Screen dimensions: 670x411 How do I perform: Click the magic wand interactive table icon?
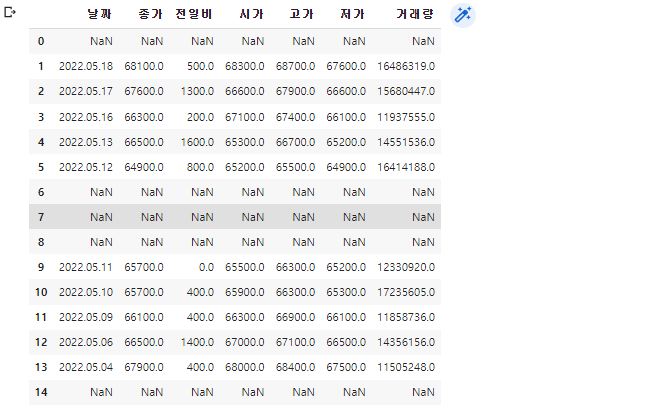coord(463,15)
